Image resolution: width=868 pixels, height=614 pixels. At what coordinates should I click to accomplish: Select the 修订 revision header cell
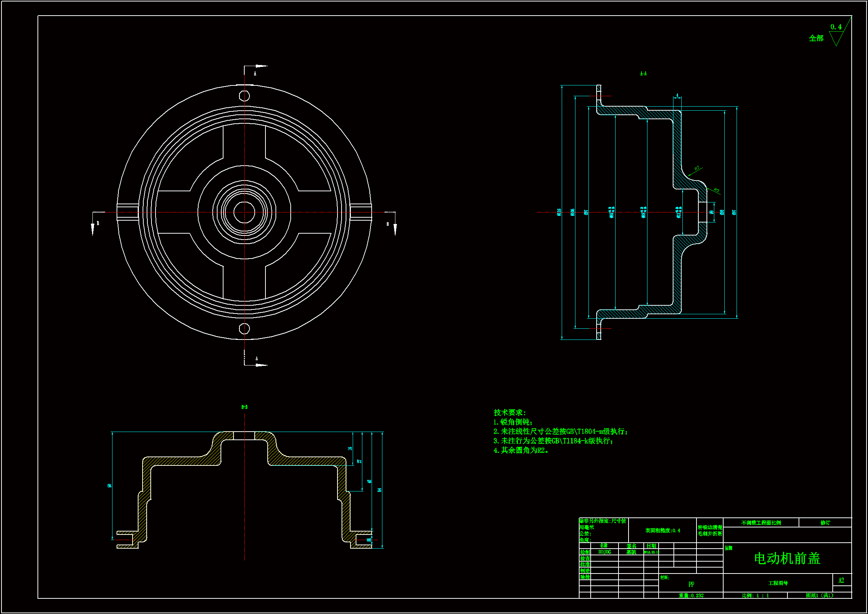coord(825,523)
